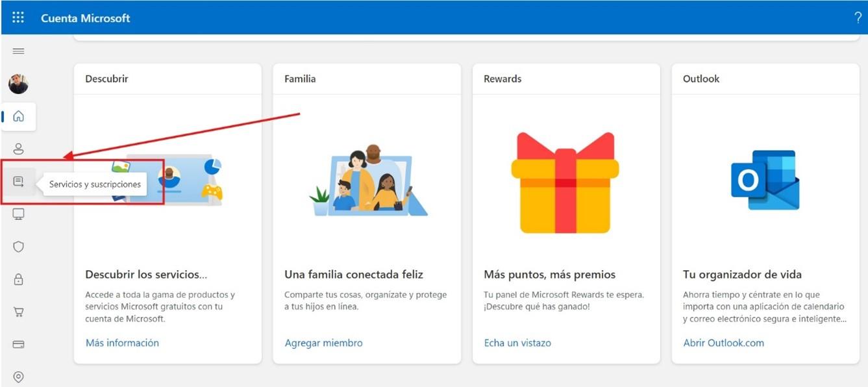Open the account menu via profile avatar
Screen dimensions: 868x387
point(18,83)
